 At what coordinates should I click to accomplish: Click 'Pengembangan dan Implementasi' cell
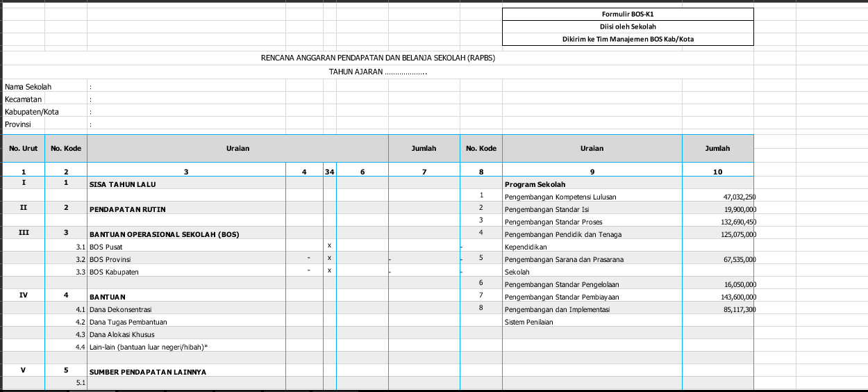(592, 309)
